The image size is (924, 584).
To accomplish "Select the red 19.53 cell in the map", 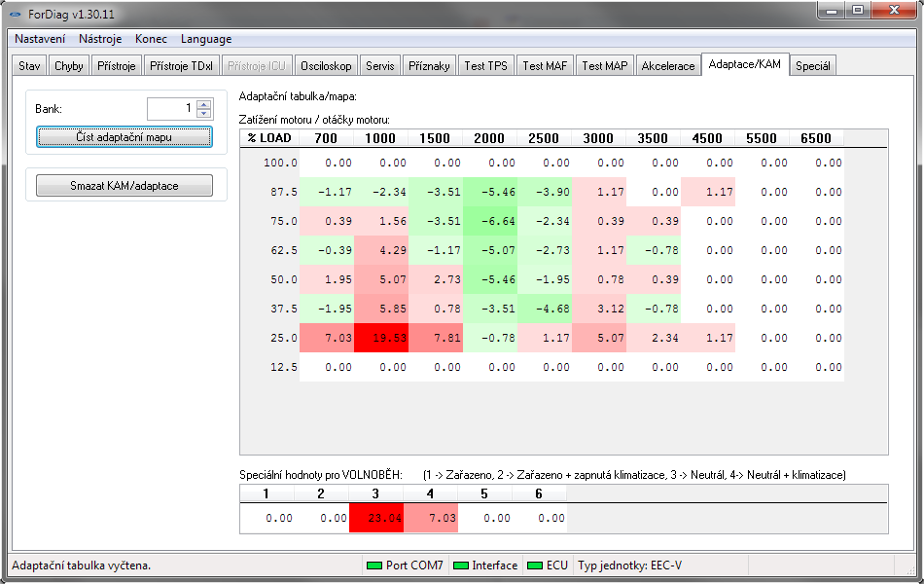I will pyautogui.click(x=381, y=338).
